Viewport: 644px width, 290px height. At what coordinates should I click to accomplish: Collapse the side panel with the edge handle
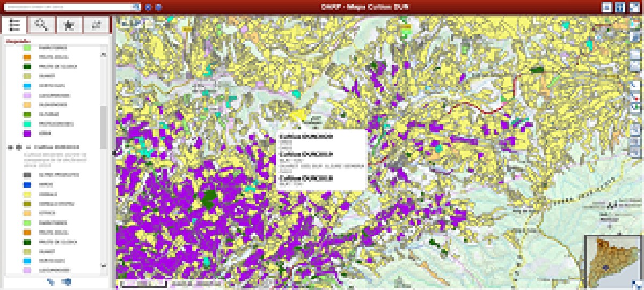[114, 152]
